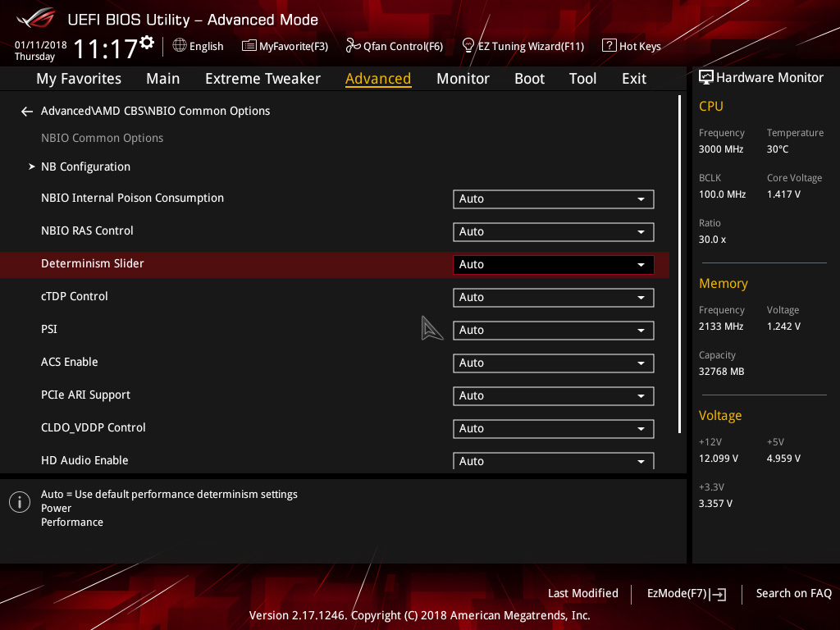Switch to the My Favorites tab
This screenshot has width=840, height=630.
79,79
